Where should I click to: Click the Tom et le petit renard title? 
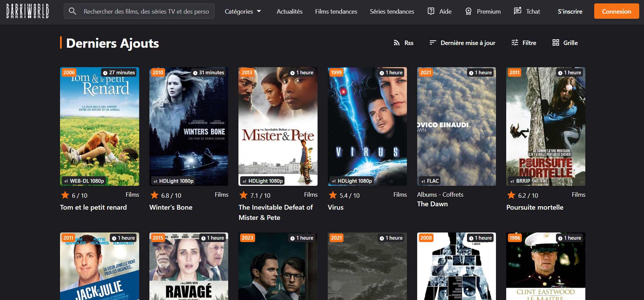click(x=93, y=207)
